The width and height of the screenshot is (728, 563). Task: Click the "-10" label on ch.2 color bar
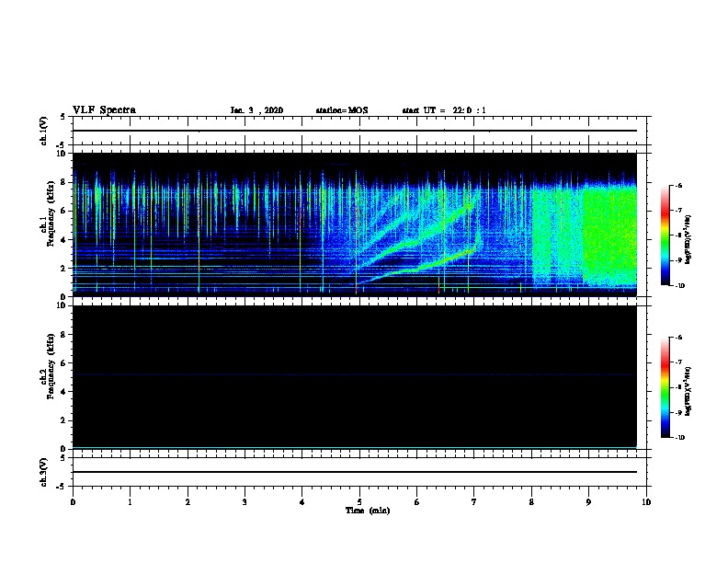pyautogui.click(x=679, y=438)
